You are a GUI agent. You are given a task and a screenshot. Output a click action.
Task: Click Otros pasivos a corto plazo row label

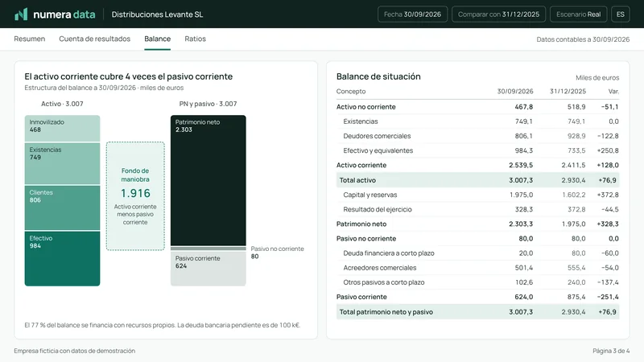point(384,282)
